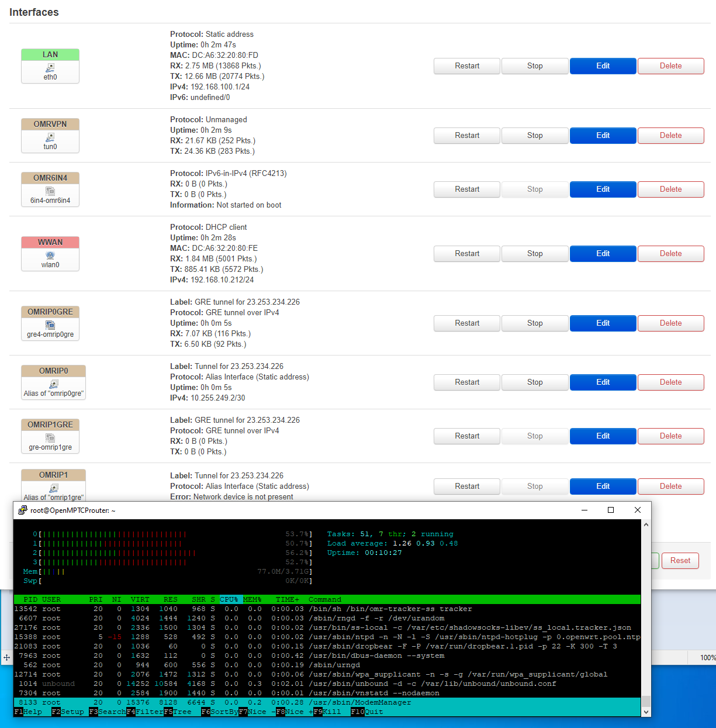Image resolution: width=716 pixels, height=728 pixels.
Task: Restart the OMRVPN interface
Action: tap(467, 136)
